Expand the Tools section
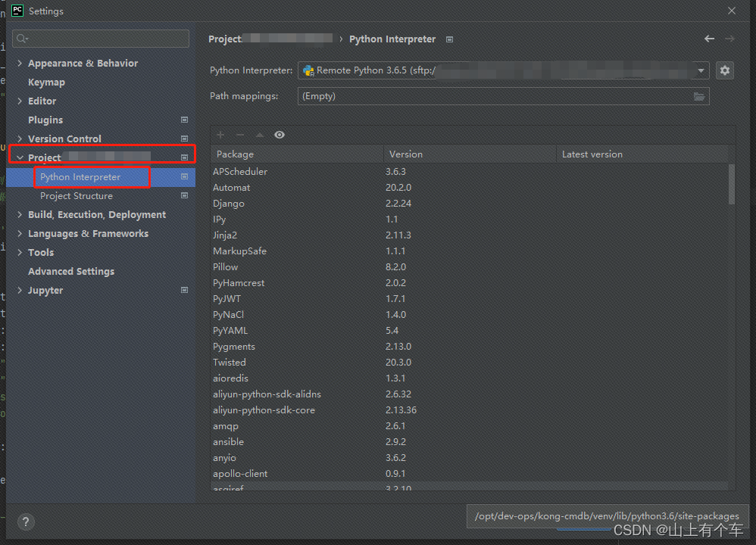The width and height of the screenshot is (756, 545). tap(20, 253)
